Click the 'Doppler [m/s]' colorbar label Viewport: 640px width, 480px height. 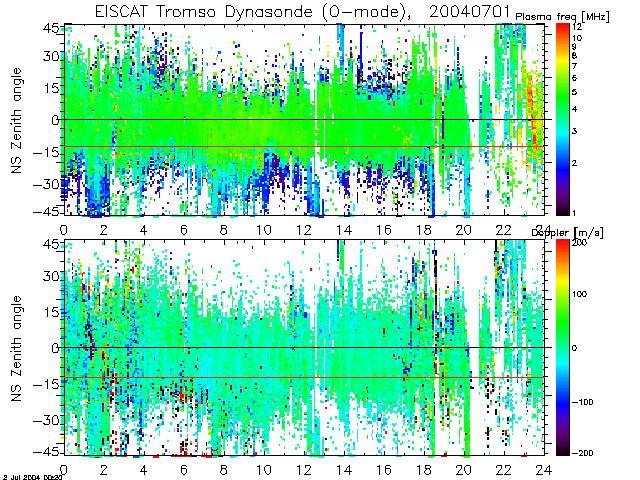567,233
